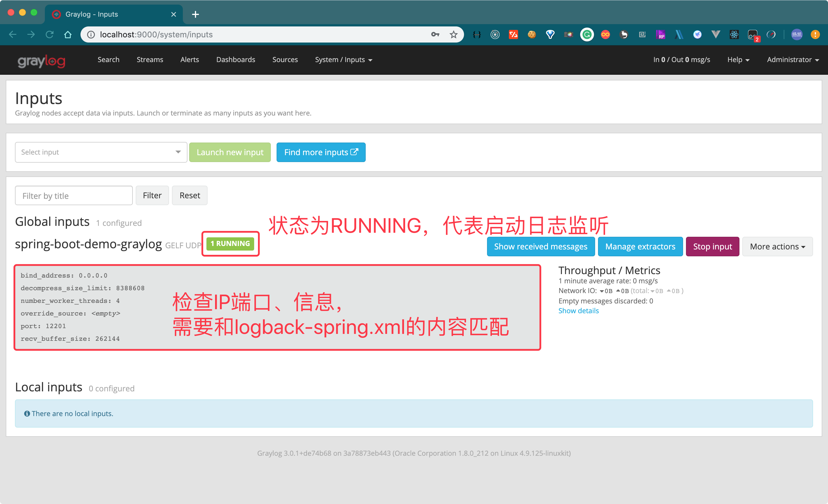Open Dashboards

235,60
